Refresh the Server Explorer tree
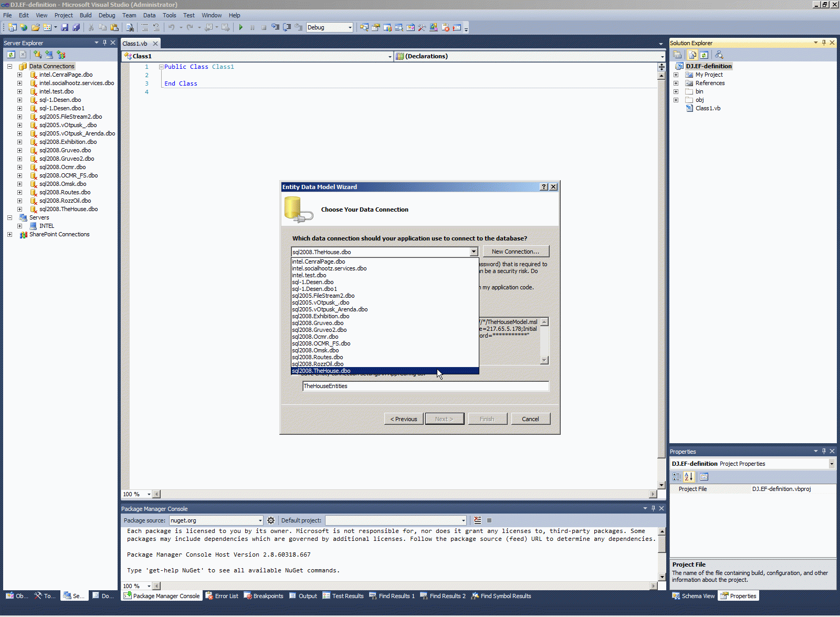Screen dimensions: 840x617 [x=10, y=55]
